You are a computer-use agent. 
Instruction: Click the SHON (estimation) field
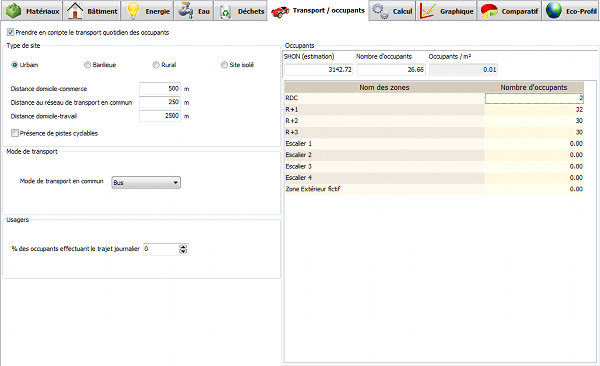coord(319,70)
